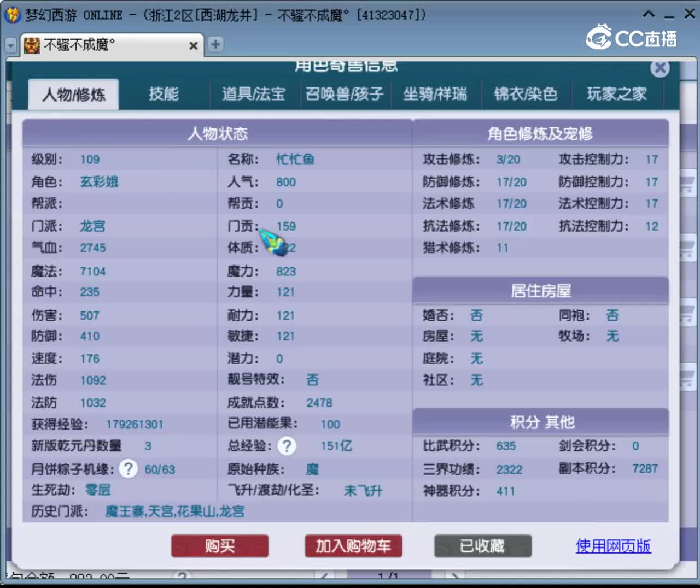Close the 角色寄售信息 panel
This screenshot has width=700, height=588.
(x=660, y=68)
